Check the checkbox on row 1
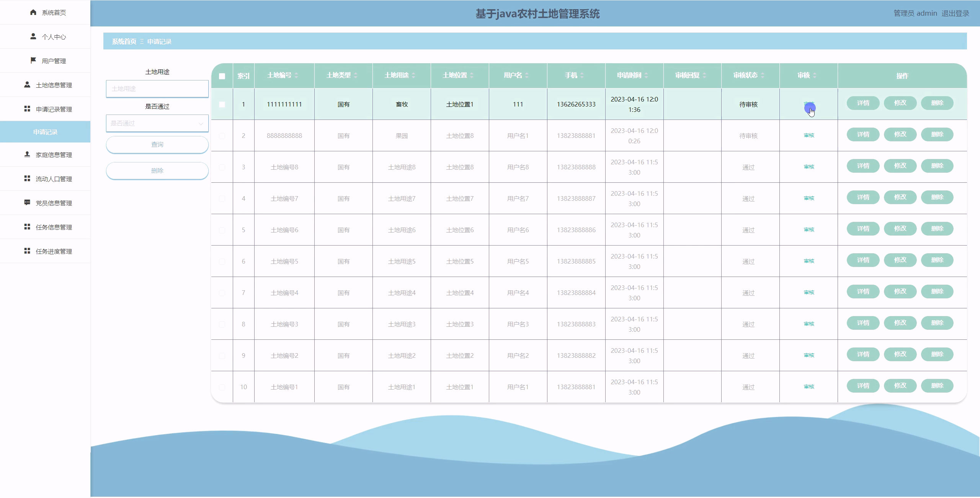980x498 pixels. point(222,103)
